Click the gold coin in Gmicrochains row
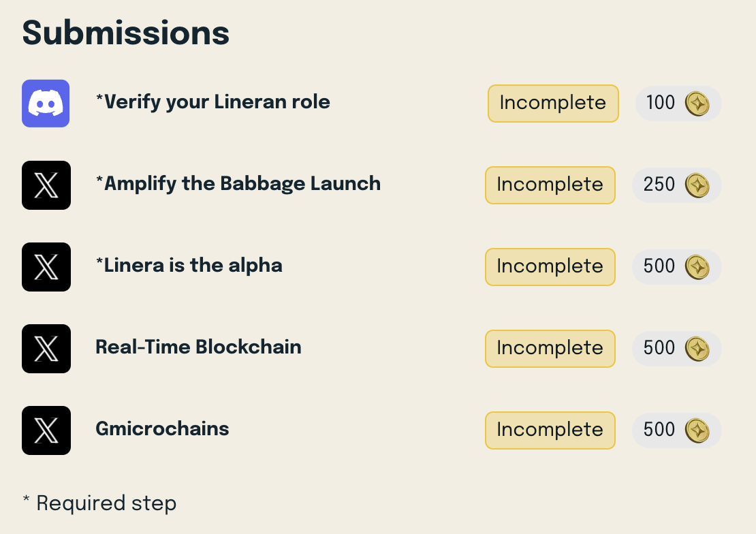 pos(697,430)
